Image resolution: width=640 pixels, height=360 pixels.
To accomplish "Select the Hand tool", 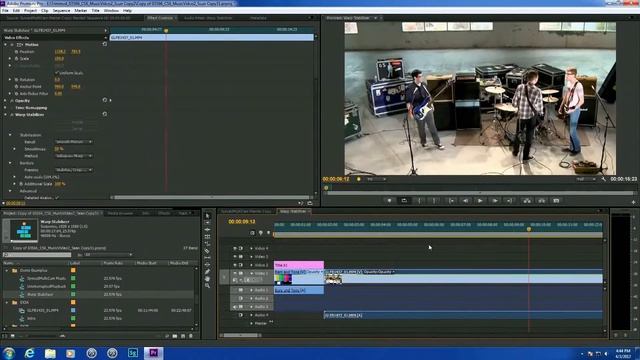I will [207, 279].
